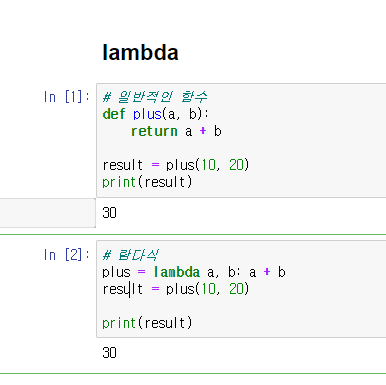Screen dimensions: 386x385
Task: Click the blank line in second cell
Action: (x=241, y=306)
